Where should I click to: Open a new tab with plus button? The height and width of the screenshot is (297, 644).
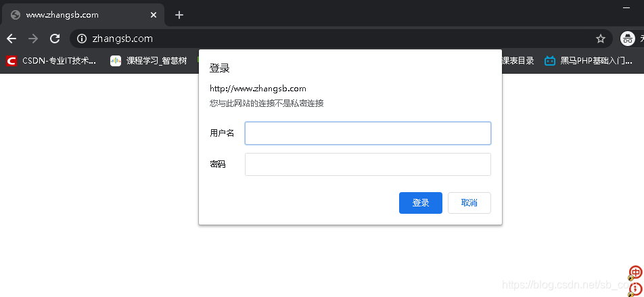pos(179,15)
